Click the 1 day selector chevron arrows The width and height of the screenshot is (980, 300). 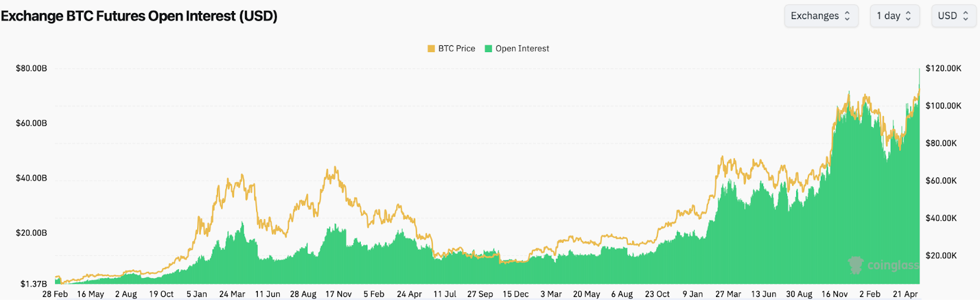(908, 16)
